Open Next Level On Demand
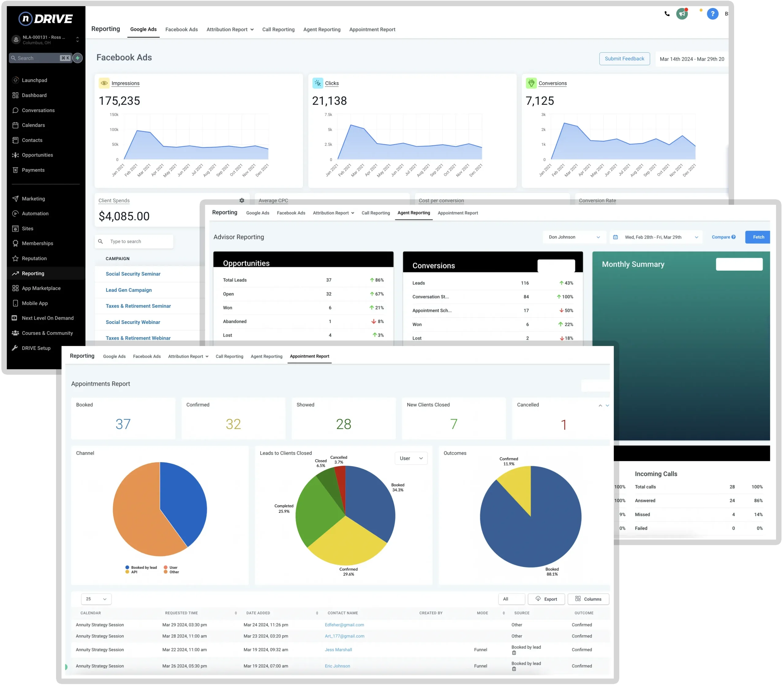This screenshot has height=687, width=784. point(47,318)
